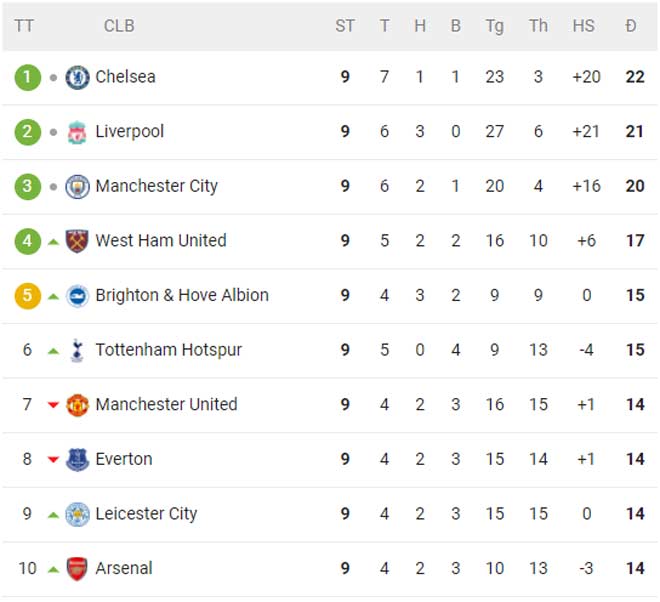Click the Đ points column header
Screen dimensions: 660x602
tap(630, 26)
